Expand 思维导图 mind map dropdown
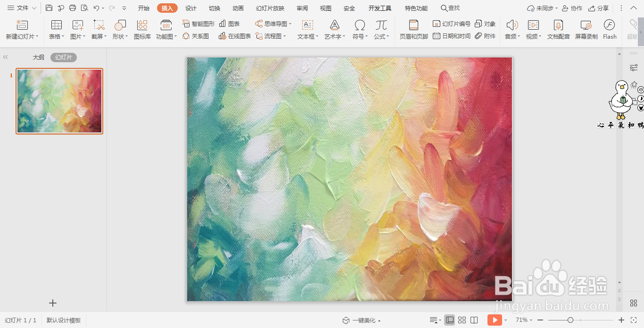Screen dimensions: 644x328 [x=290, y=24]
